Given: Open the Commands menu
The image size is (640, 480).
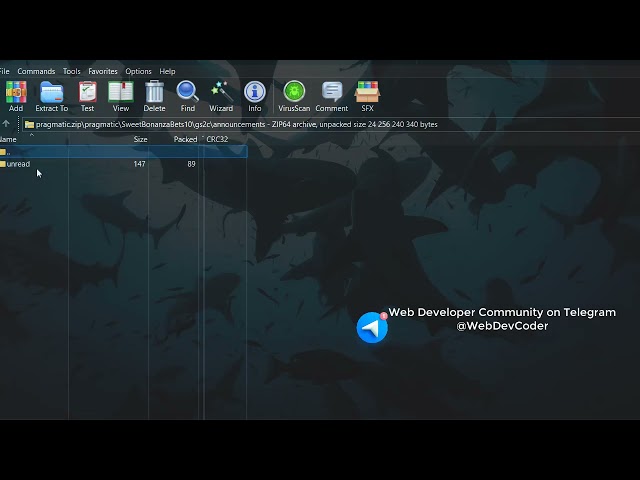Looking at the screenshot, I should 36,71.
